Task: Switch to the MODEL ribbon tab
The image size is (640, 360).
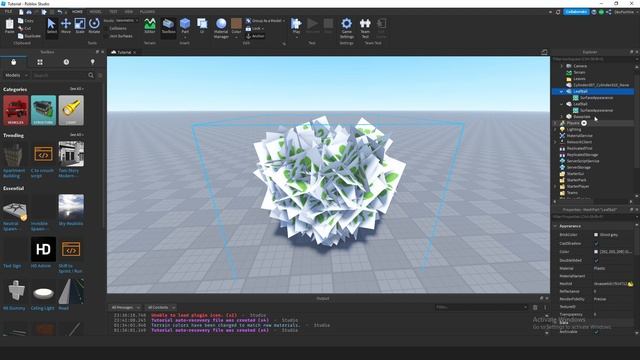Action: pyautogui.click(x=96, y=12)
